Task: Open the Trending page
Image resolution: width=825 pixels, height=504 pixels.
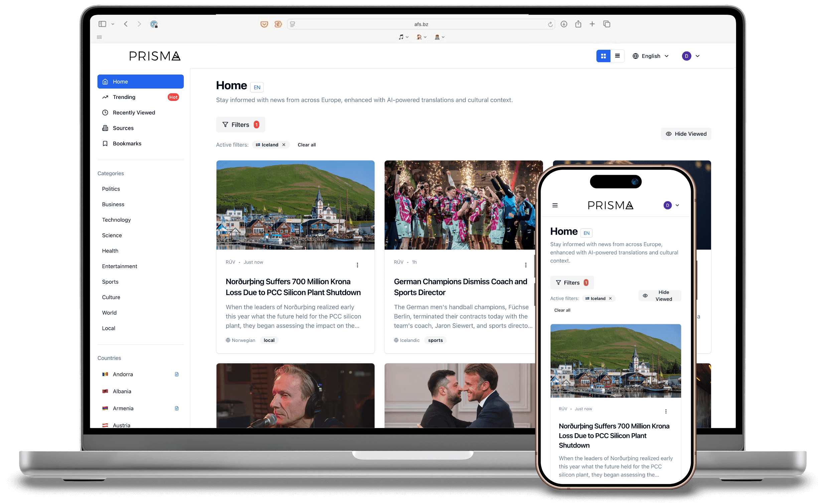Action: pos(124,97)
